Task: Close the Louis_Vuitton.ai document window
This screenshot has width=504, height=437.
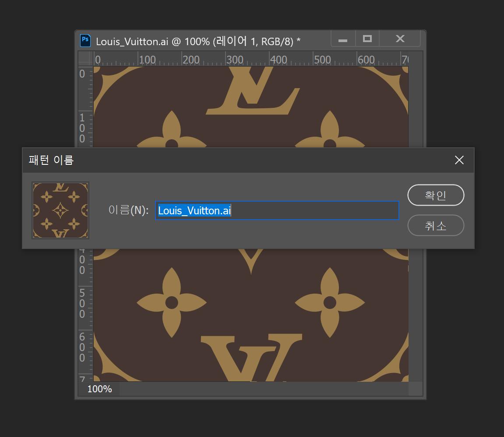Action: (400, 39)
